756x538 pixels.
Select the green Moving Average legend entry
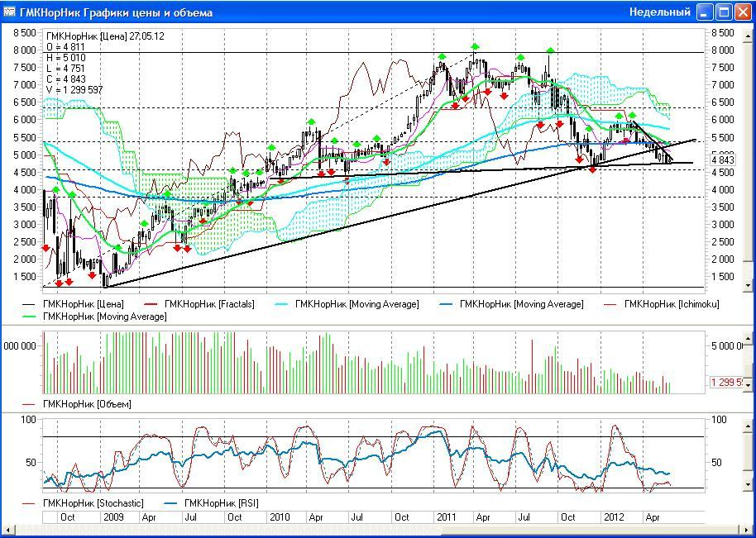104,317
